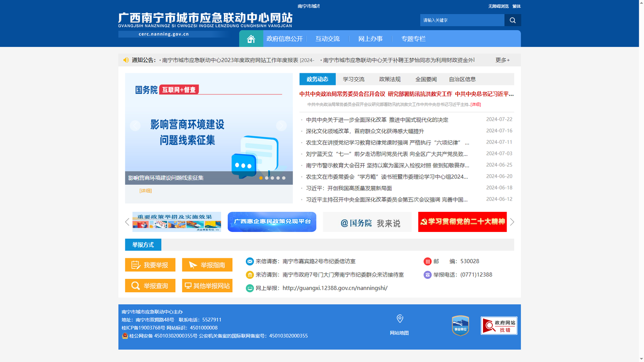Click the 事业单位 badge icon
The height and width of the screenshot is (362, 644).
460,325
